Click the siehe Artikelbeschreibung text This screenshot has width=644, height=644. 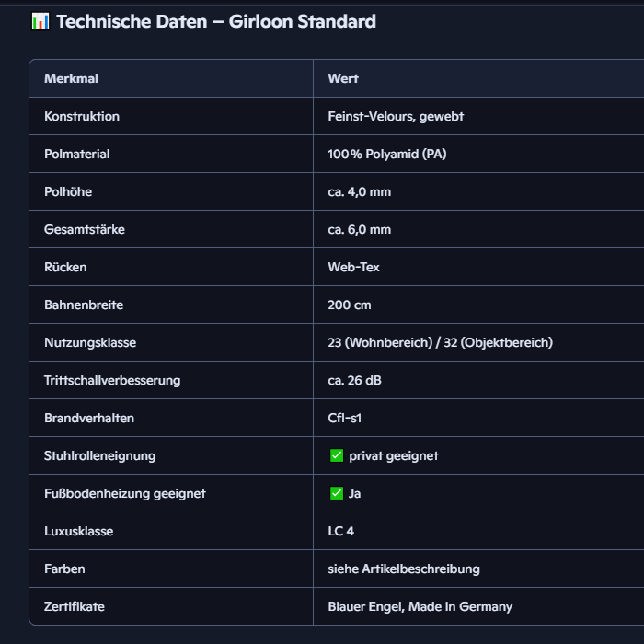[x=403, y=569]
